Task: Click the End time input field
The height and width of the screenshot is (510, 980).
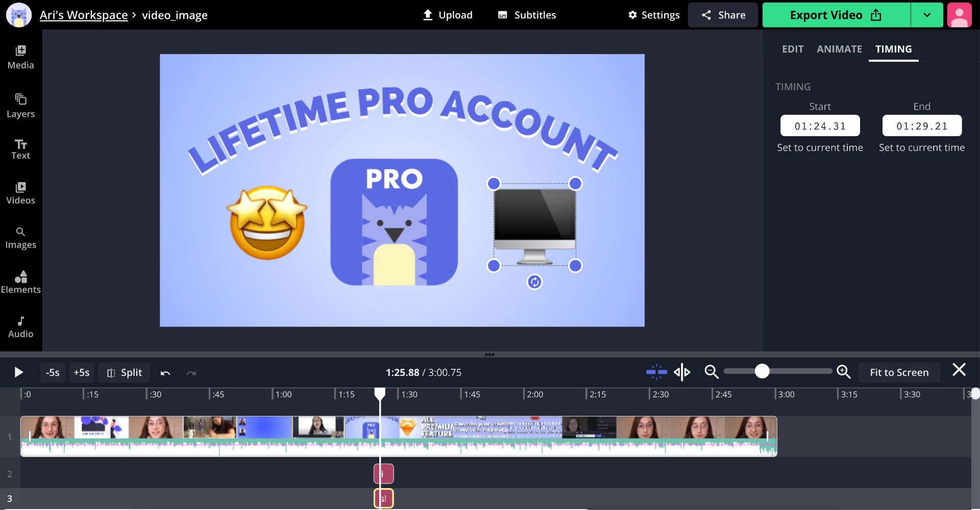Action: point(922,126)
